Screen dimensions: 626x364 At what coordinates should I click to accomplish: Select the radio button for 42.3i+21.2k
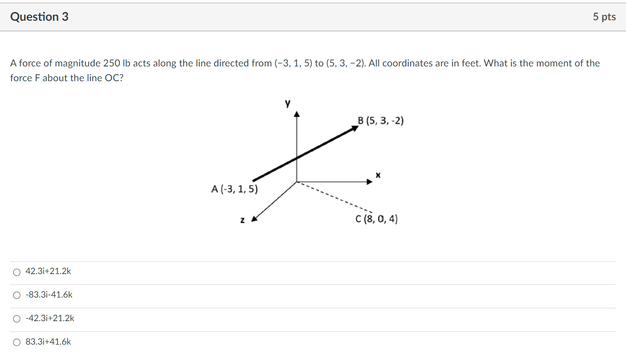17,272
